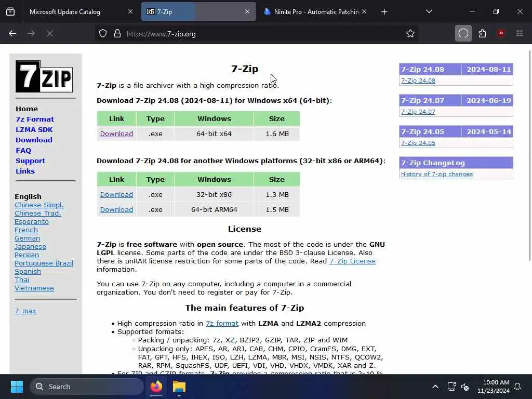This screenshot has height=399, width=532.
Task: Open 7-Zip 24.07 news link
Action: pos(418,112)
